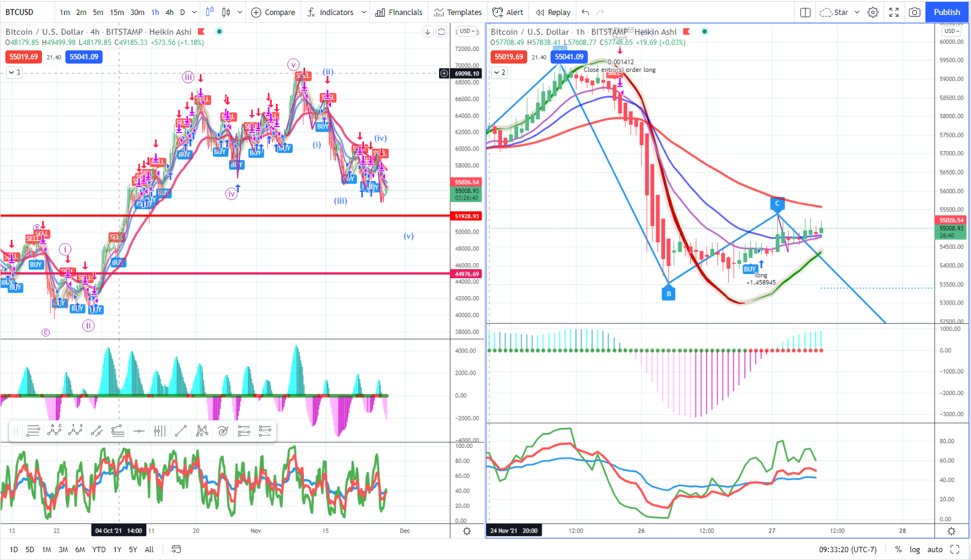Switch to 1h timeframe
Screen dimensions: 971x560
(155, 12)
